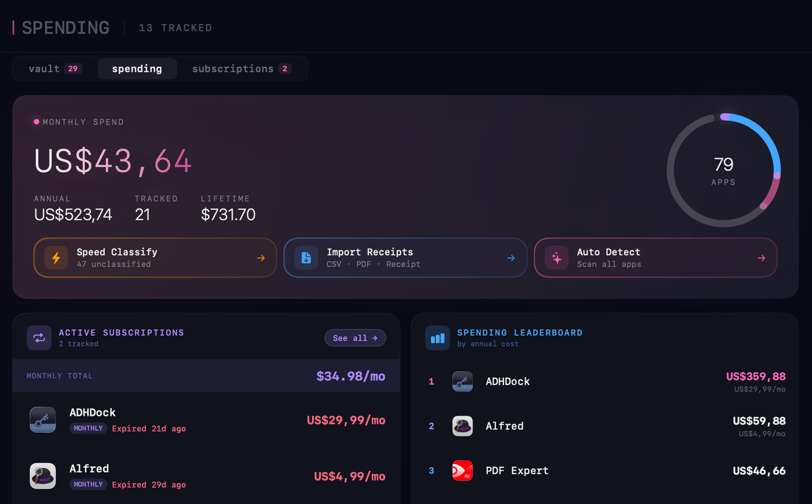Viewport: 812px width, 504px height.
Task: Click the SPENDING LEADERBOARD heading
Action: tap(520, 333)
